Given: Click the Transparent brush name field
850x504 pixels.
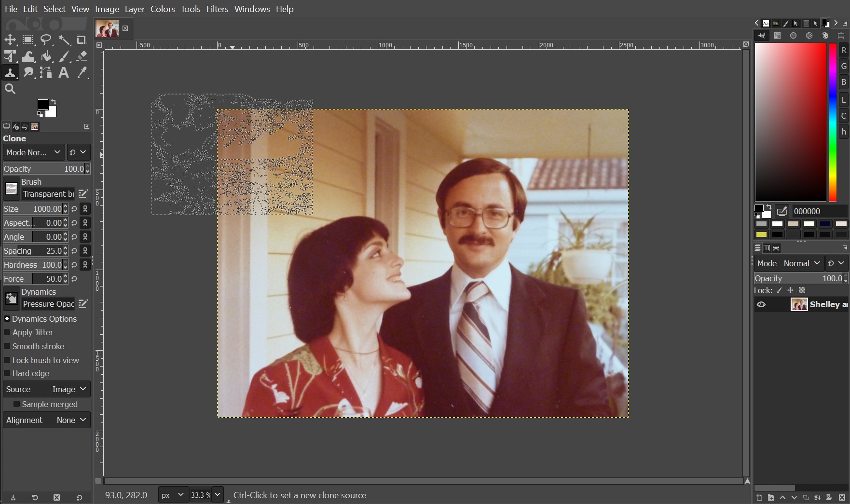Looking at the screenshot, I should click(x=48, y=194).
